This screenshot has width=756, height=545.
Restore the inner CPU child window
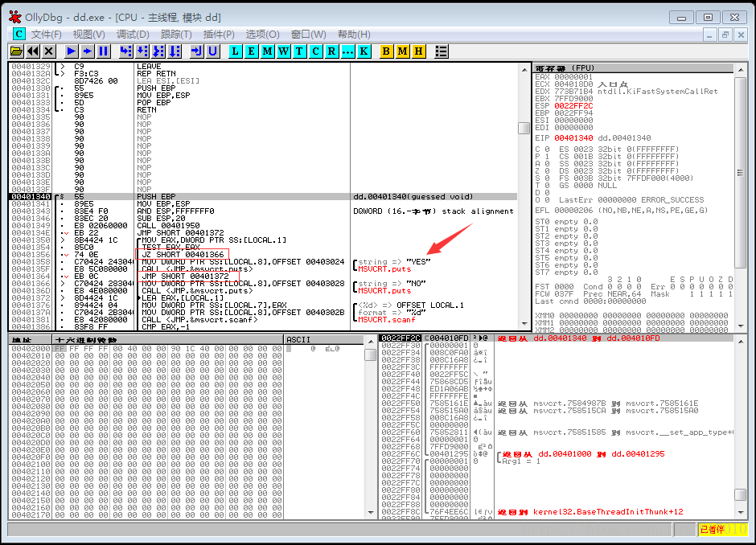[x=725, y=35]
